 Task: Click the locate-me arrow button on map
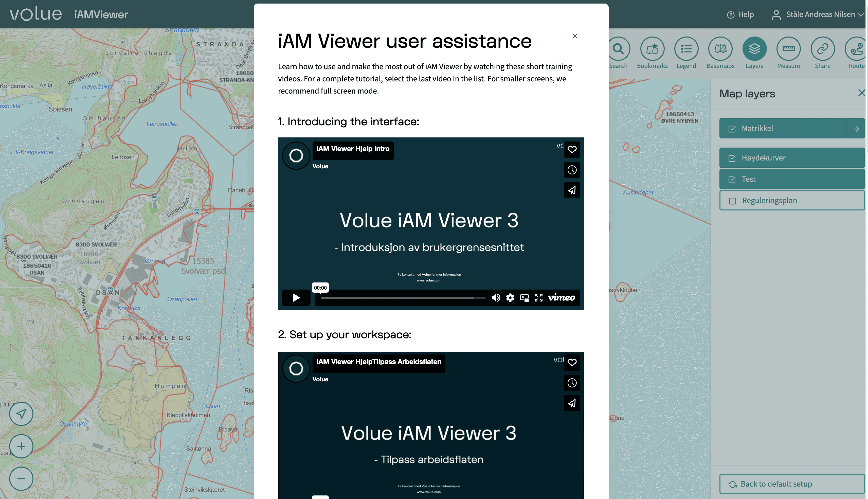pyautogui.click(x=21, y=414)
